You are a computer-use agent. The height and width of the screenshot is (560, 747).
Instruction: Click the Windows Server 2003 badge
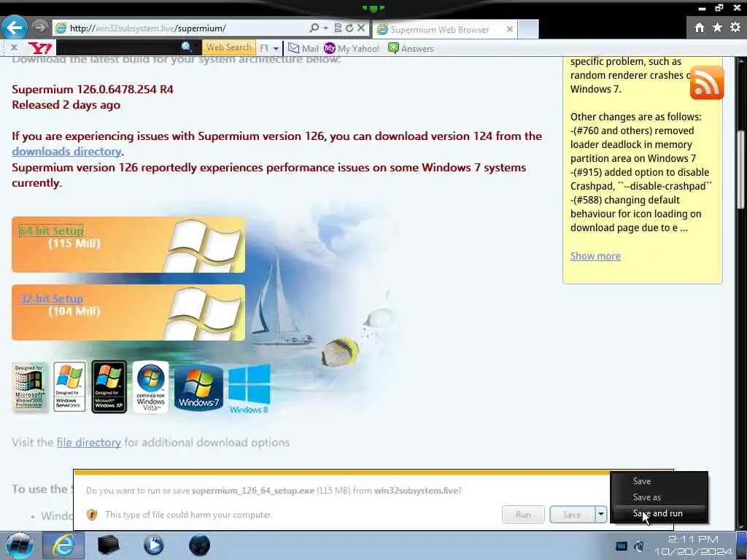(x=69, y=386)
